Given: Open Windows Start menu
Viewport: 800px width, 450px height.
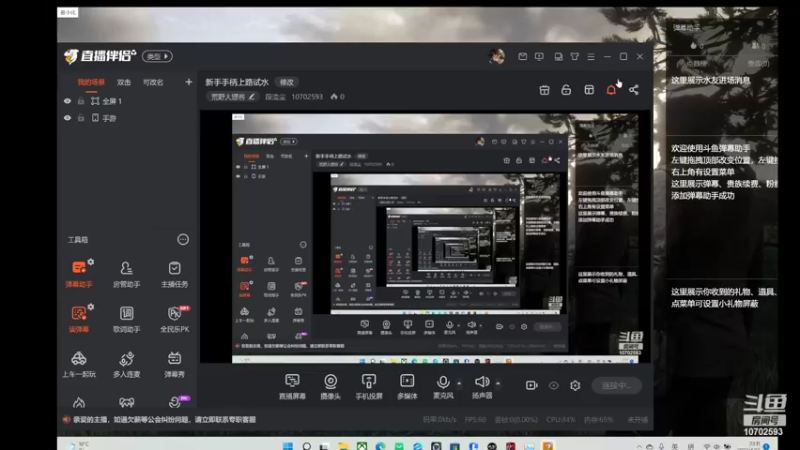Looking at the screenshot, I should pos(288,446).
